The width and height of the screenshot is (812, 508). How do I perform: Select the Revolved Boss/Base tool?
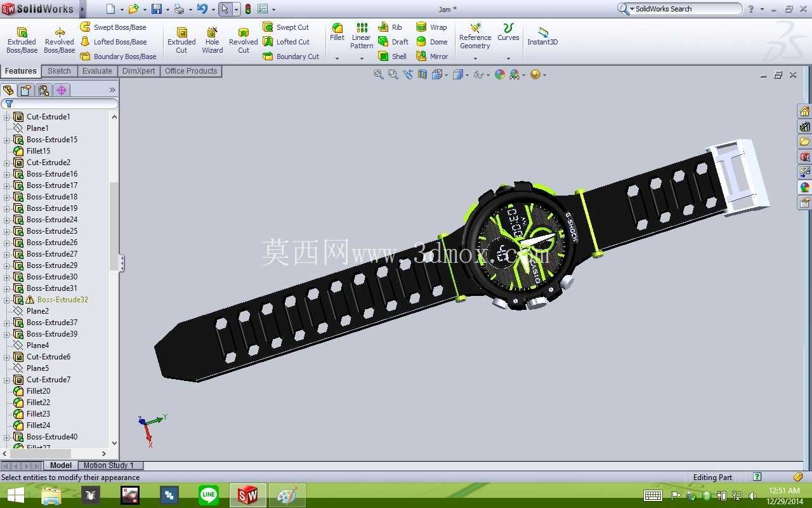60,41
